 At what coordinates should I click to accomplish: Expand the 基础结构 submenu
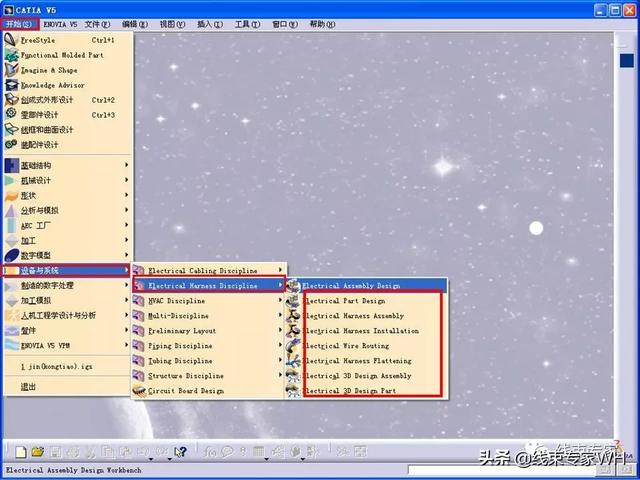pyautogui.click(x=68, y=165)
